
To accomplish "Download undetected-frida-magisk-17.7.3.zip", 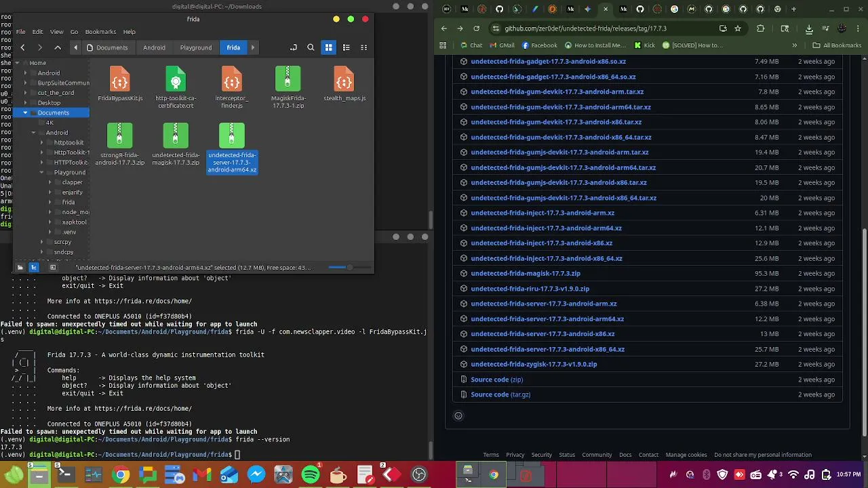I will click(x=526, y=273).
